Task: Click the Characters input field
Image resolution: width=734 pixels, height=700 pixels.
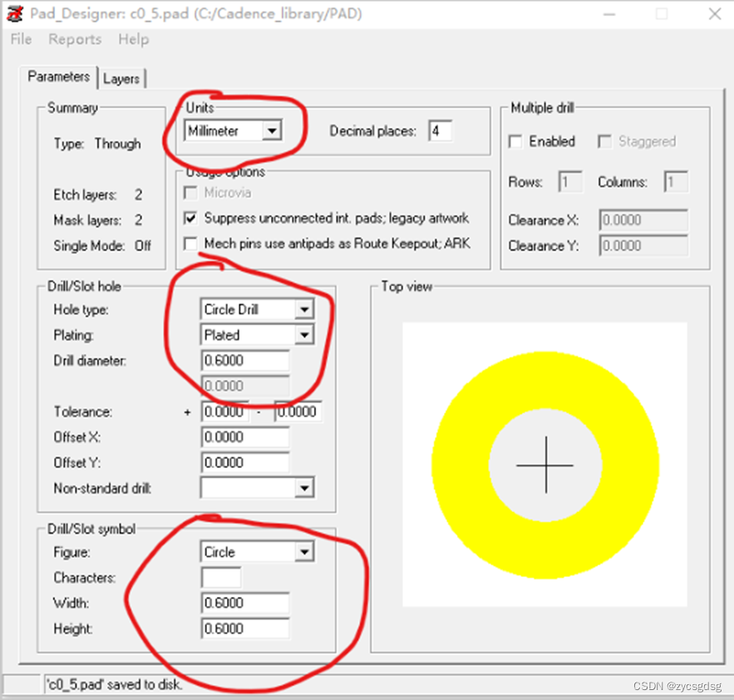Action: click(x=221, y=578)
